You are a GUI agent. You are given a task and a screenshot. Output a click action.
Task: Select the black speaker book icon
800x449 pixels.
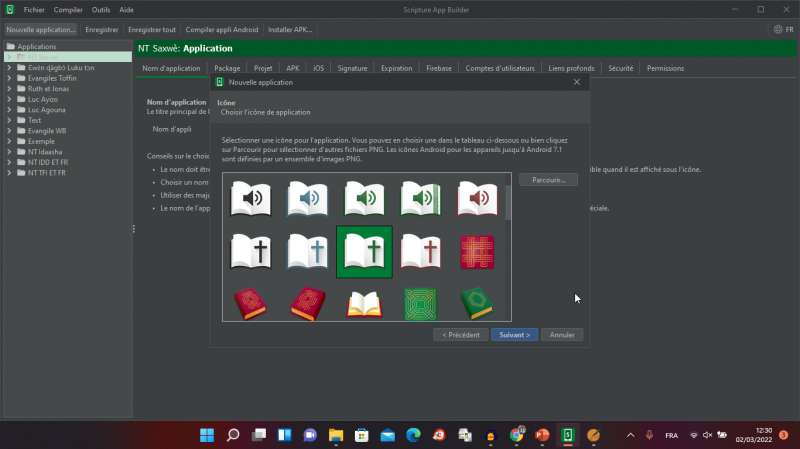point(251,198)
